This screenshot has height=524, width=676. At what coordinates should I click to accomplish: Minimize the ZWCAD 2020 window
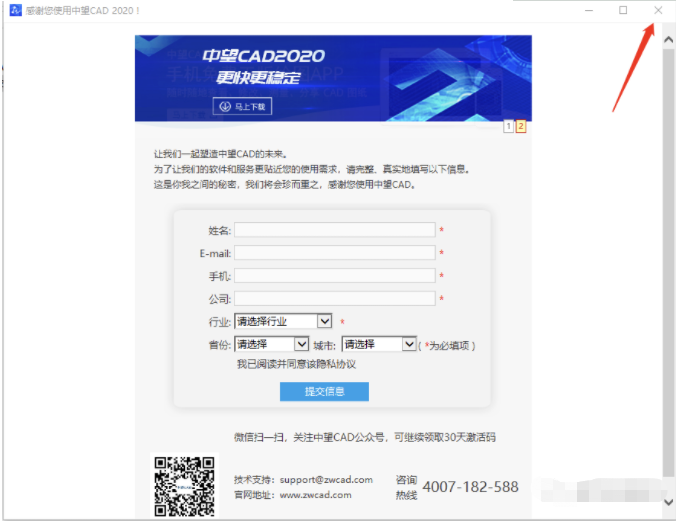(x=589, y=10)
